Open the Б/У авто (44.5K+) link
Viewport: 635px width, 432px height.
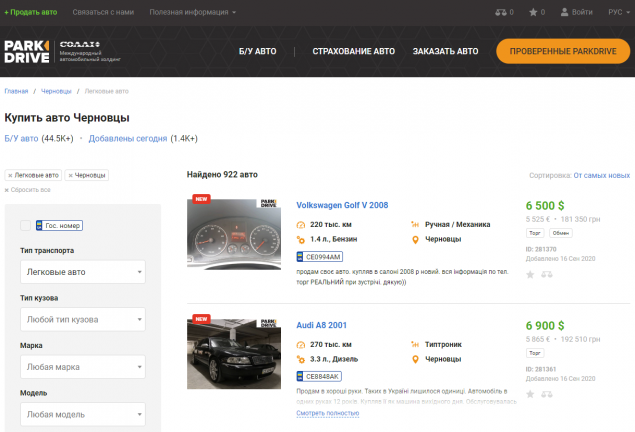click(x=21, y=138)
